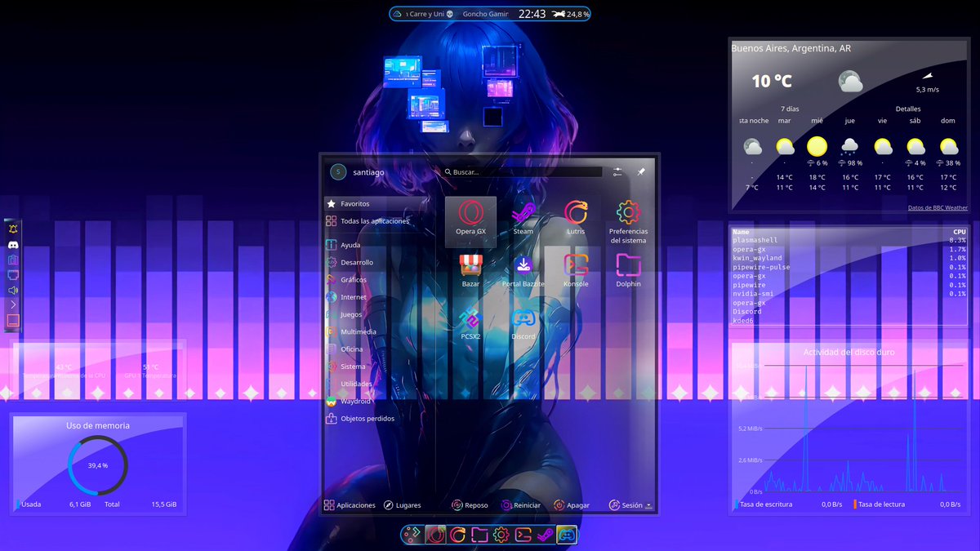Image resolution: width=980 pixels, height=551 pixels.
Task: Click the application launcher icon in dock
Action: pyautogui.click(x=413, y=535)
